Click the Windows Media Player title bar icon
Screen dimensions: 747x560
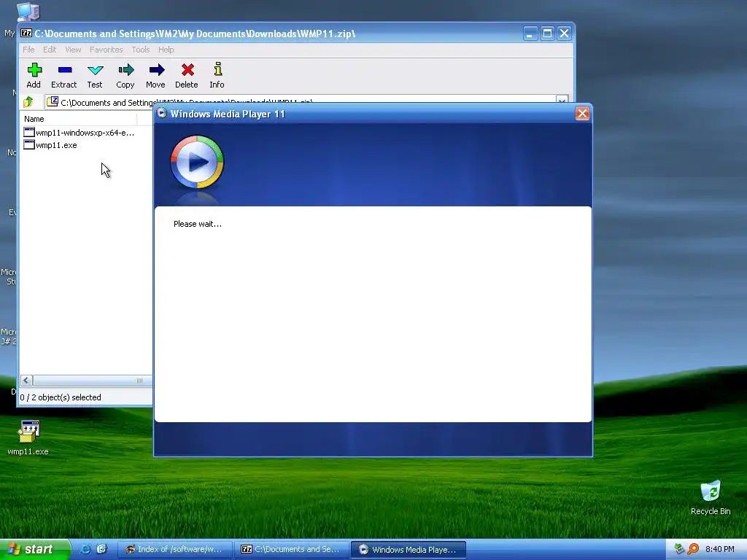(x=161, y=113)
